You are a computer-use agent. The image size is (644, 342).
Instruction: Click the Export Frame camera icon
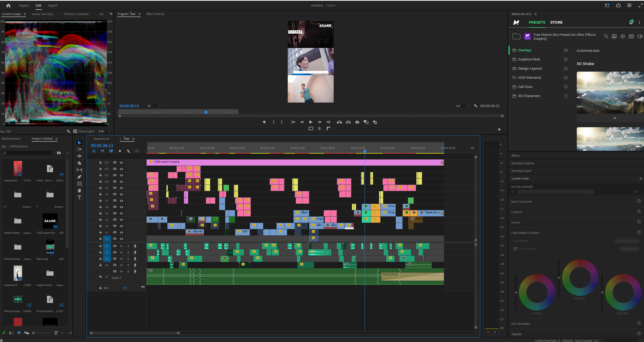pos(357,122)
